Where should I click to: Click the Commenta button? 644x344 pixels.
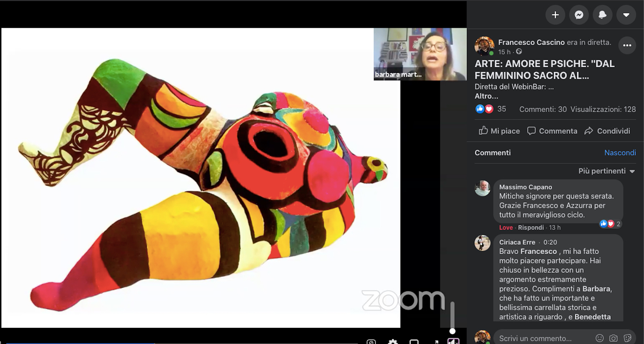click(x=552, y=131)
